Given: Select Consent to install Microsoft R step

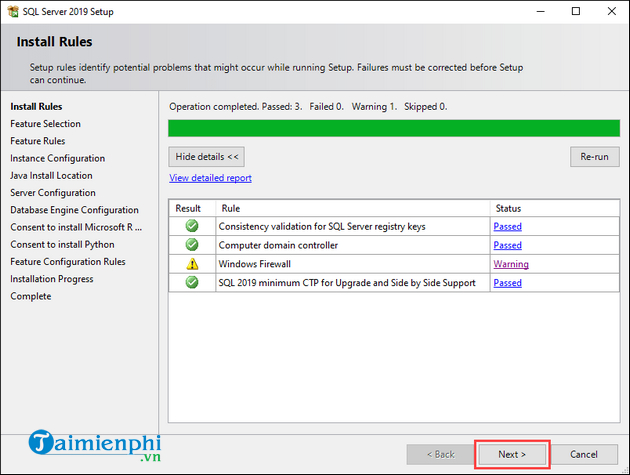Looking at the screenshot, I should 76,227.
